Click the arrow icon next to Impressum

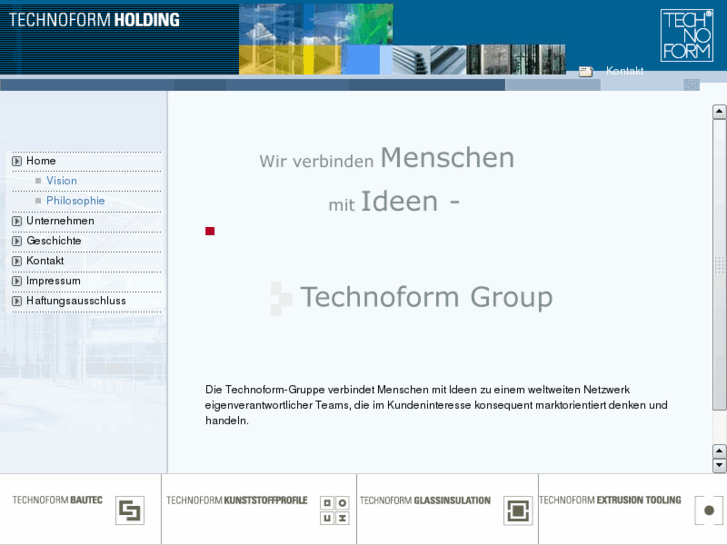17,281
